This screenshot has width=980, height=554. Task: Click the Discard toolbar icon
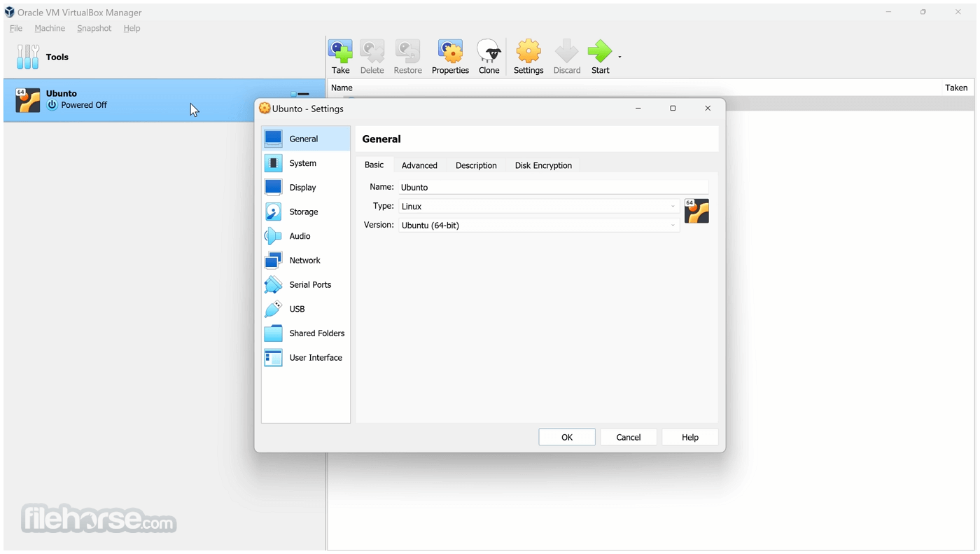click(x=567, y=57)
